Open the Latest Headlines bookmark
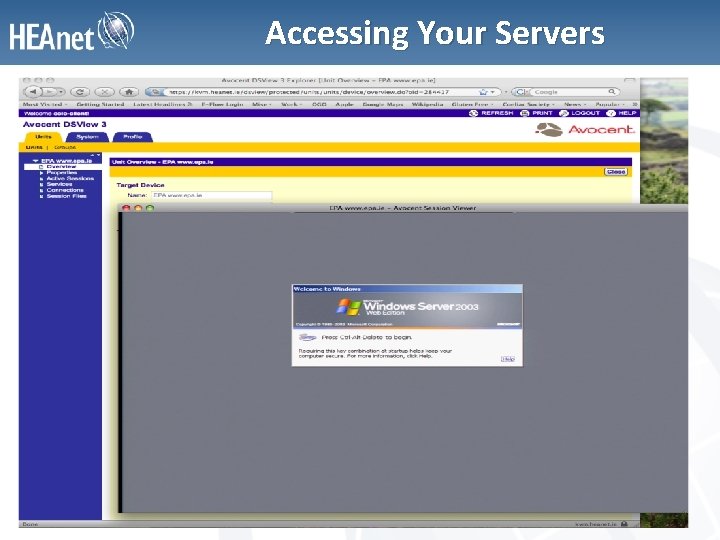 point(163,105)
